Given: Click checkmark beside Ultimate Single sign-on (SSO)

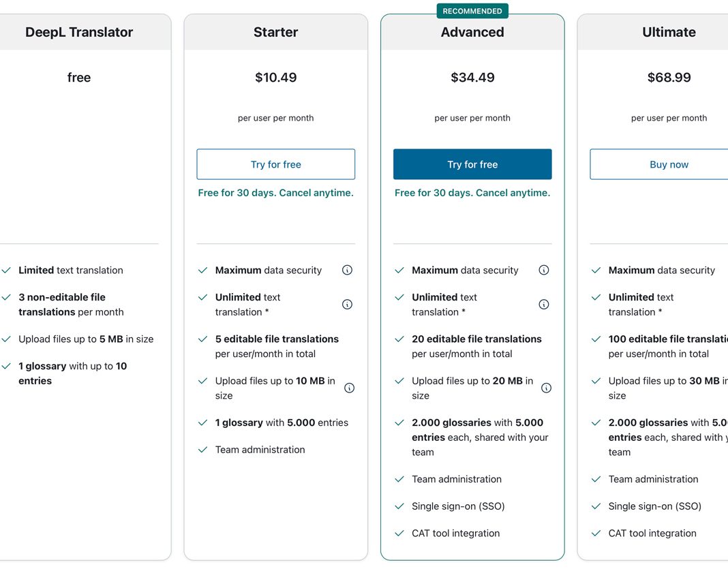Looking at the screenshot, I should pos(596,506).
